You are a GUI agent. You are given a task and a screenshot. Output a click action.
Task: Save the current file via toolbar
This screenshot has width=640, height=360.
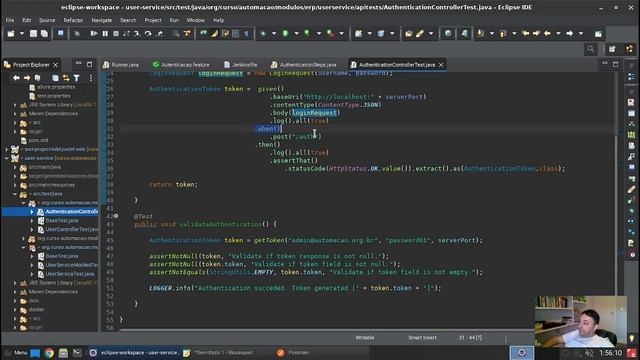coord(33,33)
